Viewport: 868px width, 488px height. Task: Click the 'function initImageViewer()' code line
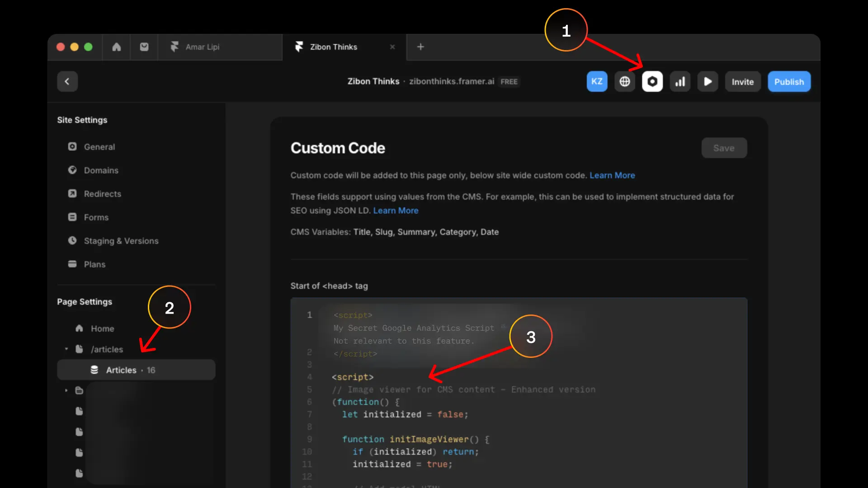click(415, 439)
